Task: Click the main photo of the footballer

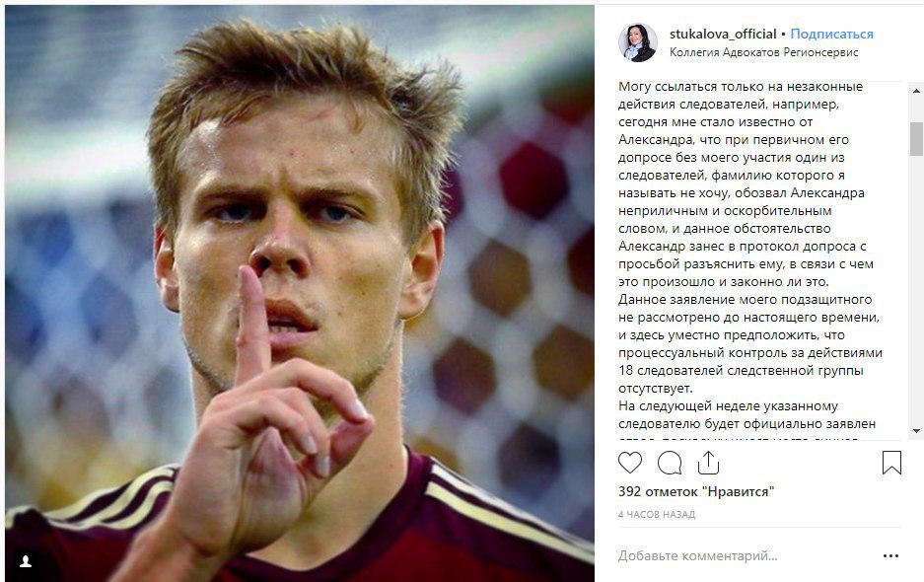Action: click(300, 294)
